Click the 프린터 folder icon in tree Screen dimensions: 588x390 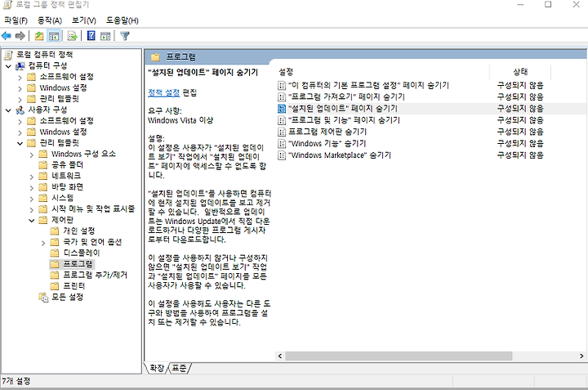55,286
